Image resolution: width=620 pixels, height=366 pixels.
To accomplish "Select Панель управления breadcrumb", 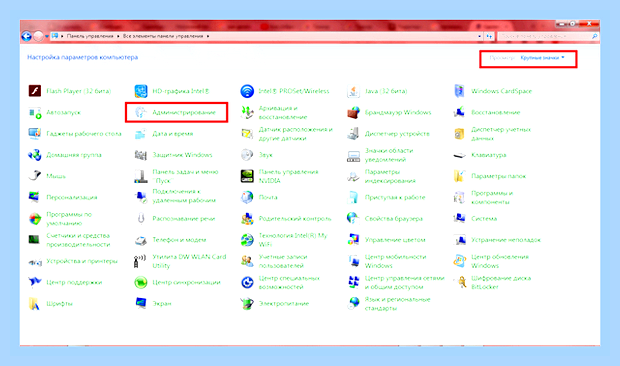I will coord(90,36).
